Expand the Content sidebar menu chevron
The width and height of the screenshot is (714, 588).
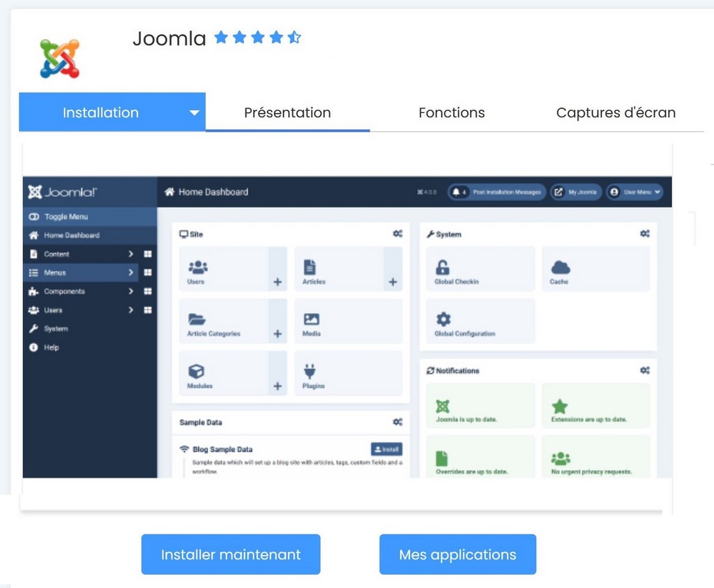pyautogui.click(x=130, y=255)
